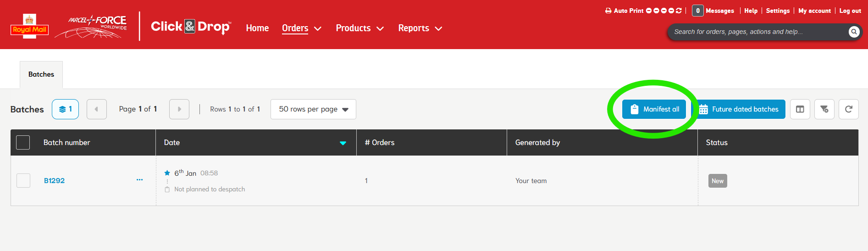Go to the previous page arrow
Viewport: 868px width, 251px height.
(x=97, y=109)
